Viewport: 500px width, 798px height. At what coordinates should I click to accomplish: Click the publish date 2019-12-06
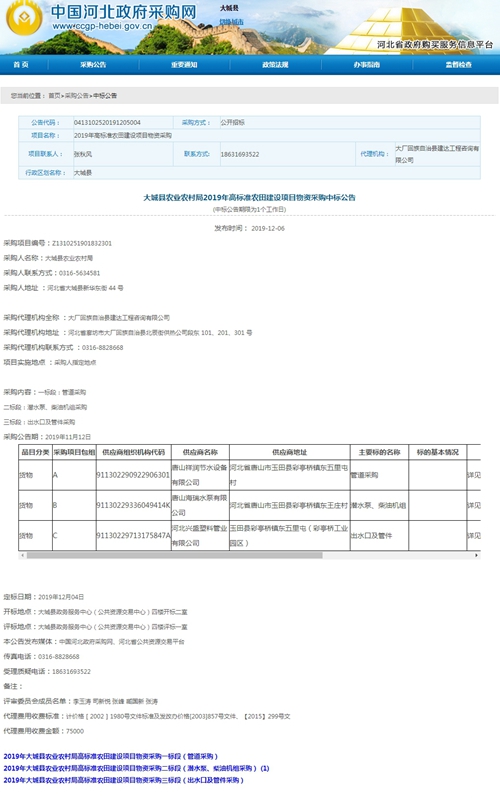pos(268,229)
